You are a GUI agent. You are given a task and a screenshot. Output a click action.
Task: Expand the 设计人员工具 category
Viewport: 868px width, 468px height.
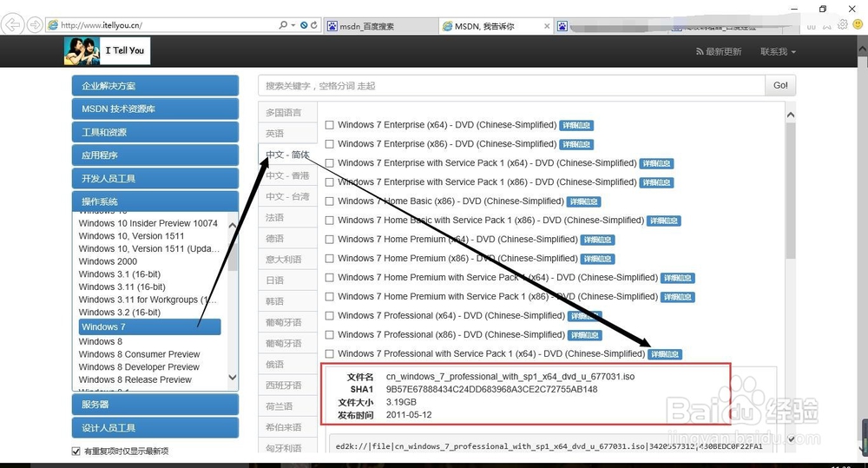[155, 427]
